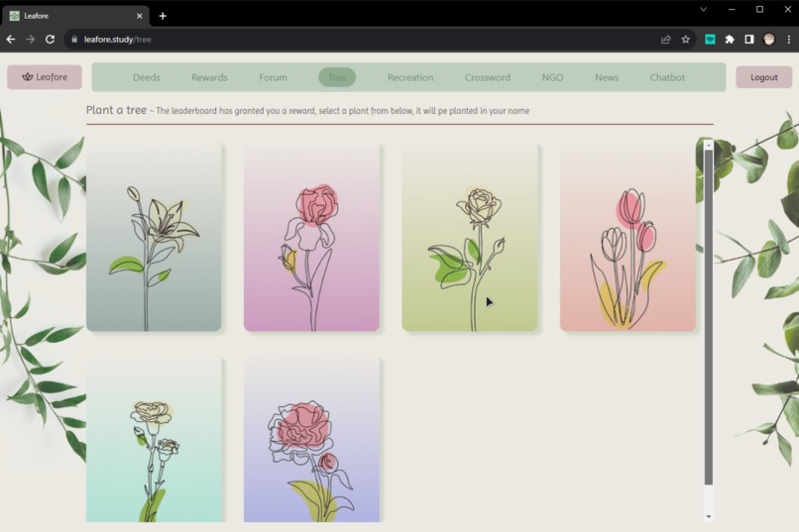
Task: Click the scrollbar up arrow
Action: tap(709, 145)
